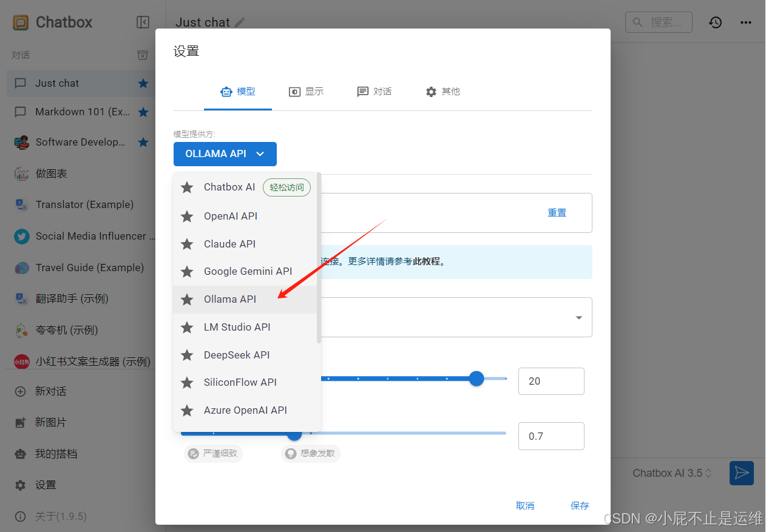Click the 重置 reset link
The height and width of the screenshot is (532, 766).
(x=557, y=213)
